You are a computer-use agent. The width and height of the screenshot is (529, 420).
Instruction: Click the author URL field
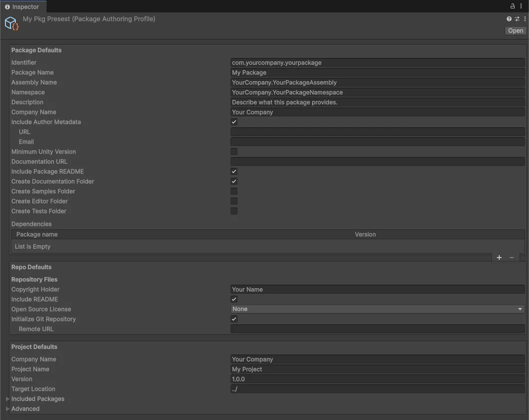coord(377,132)
